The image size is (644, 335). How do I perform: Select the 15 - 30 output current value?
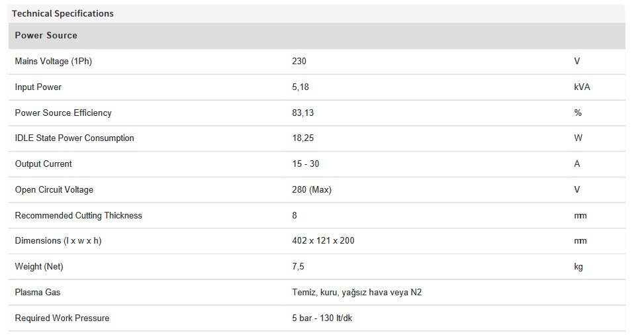tap(305, 164)
